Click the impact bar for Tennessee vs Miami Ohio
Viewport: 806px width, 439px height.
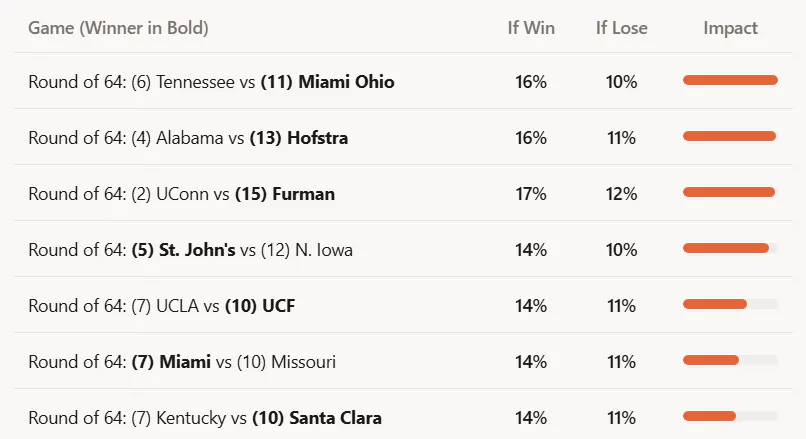click(x=730, y=80)
